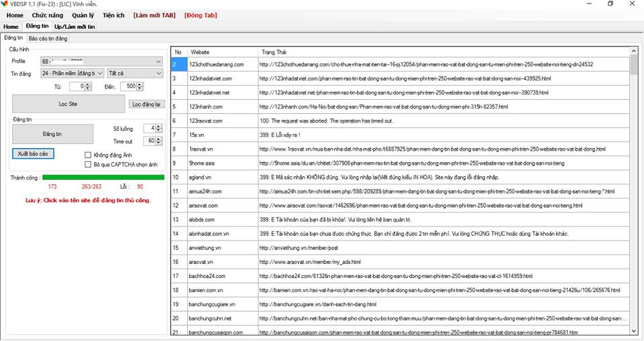This screenshot has height=341, width=644.
Task: Select the Đăng tin sub-tab
Action: coord(13,38)
